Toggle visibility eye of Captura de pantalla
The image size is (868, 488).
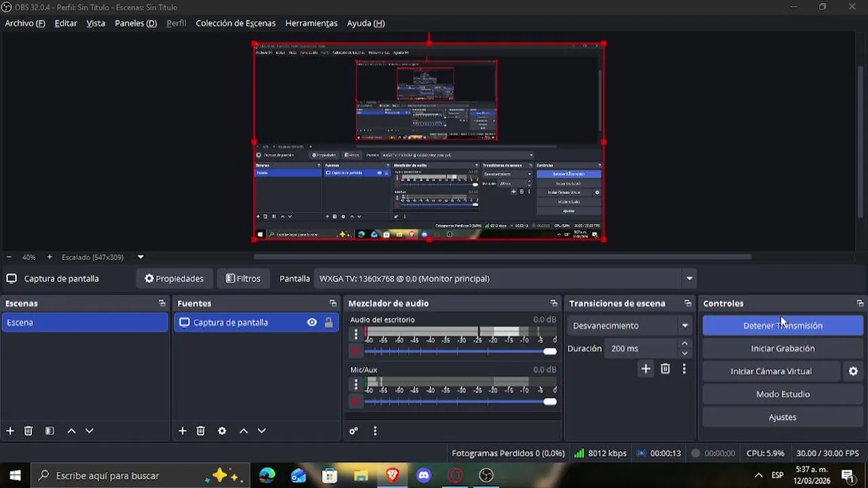(x=312, y=323)
